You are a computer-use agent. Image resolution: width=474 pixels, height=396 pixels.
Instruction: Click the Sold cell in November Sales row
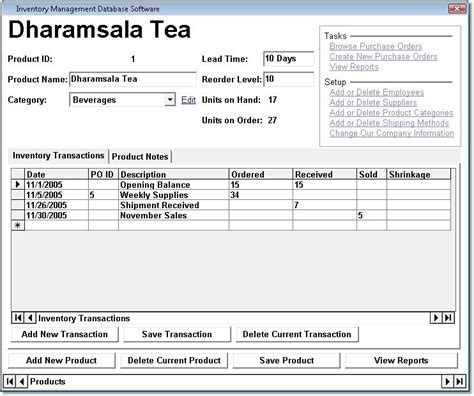point(372,215)
